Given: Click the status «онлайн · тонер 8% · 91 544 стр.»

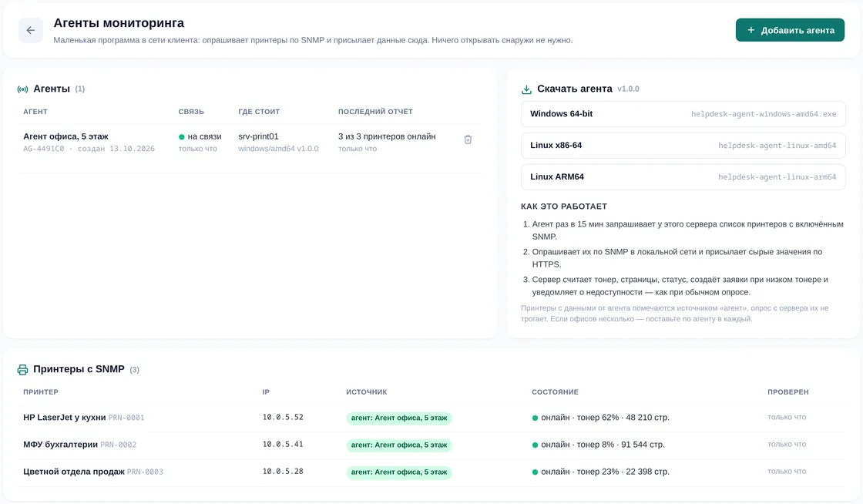Looking at the screenshot, I should pos(598,445).
